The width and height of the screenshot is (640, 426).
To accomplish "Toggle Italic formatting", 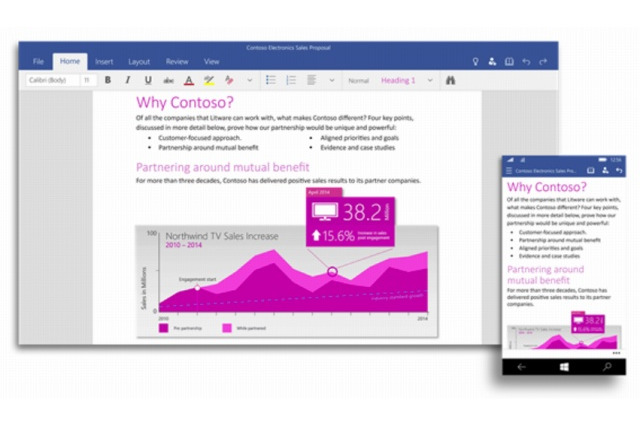I will click(x=128, y=80).
